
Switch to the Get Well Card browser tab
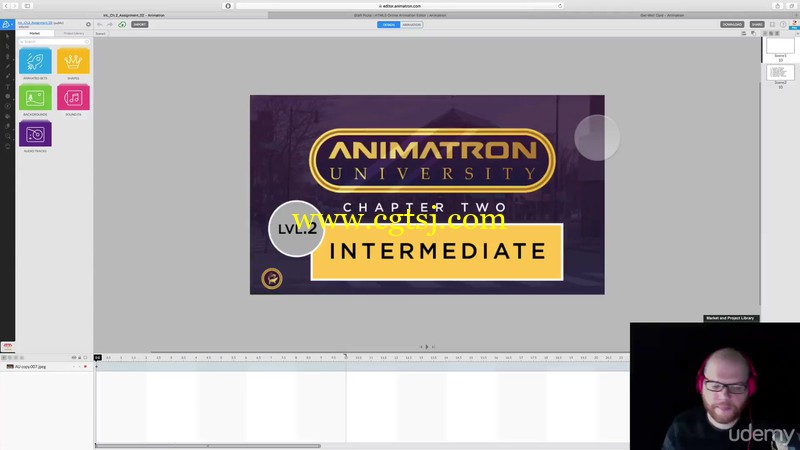pos(662,15)
